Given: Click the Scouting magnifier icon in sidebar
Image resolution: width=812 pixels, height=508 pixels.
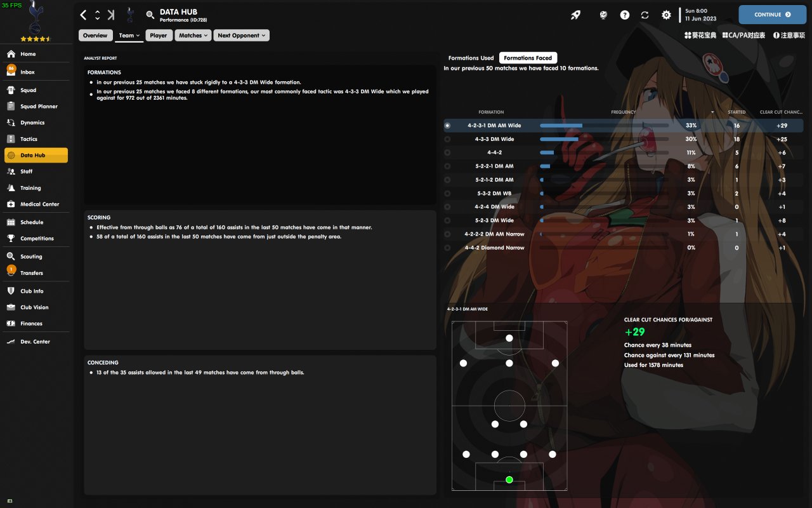Looking at the screenshot, I should click(x=11, y=257).
